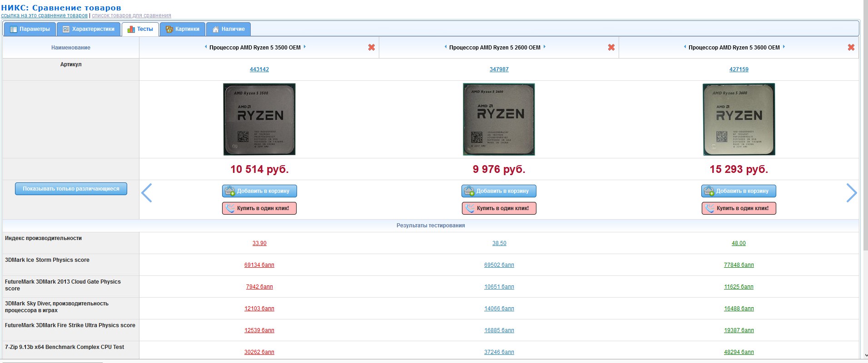The width and height of the screenshot is (868, 363).
Task: Open Процессор AMD Ryzen 5 3500 OEM title
Action: [x=255, y=48]
